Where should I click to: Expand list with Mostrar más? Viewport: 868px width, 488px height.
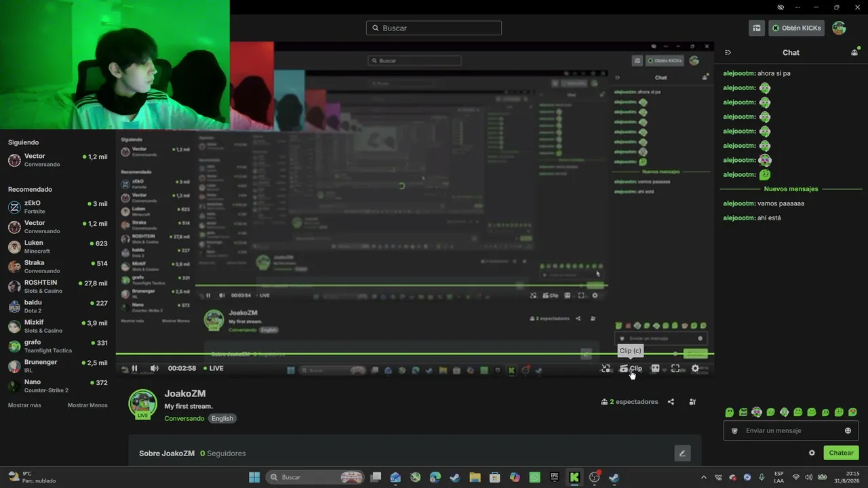click(24, 405)
